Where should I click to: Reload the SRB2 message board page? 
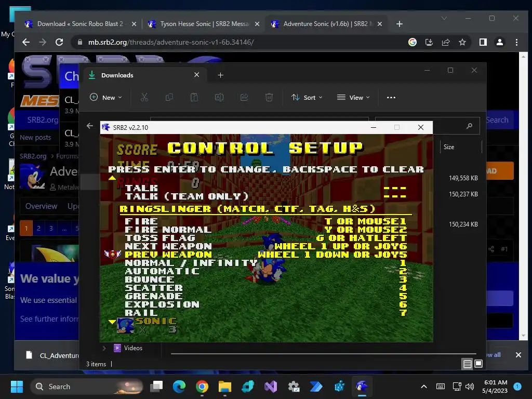(59, 42)
